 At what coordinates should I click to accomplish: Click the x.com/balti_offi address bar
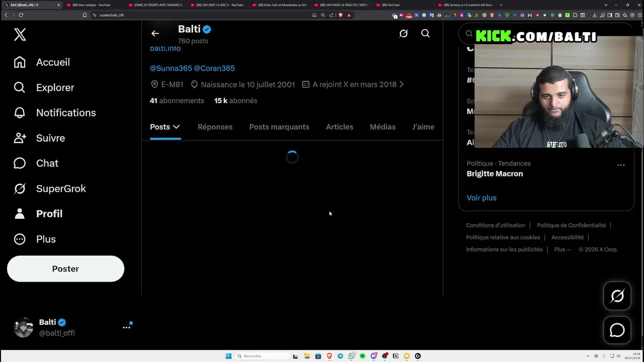(201, 15)
